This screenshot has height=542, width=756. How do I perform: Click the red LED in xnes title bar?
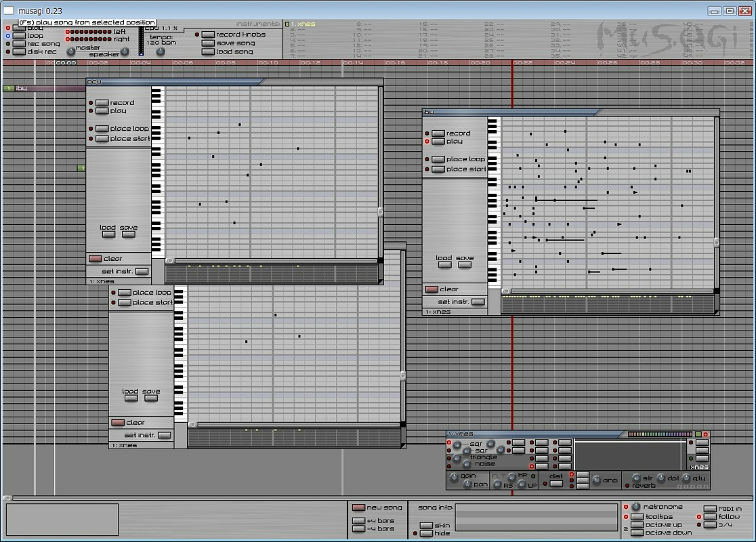[x=705, y=434]
